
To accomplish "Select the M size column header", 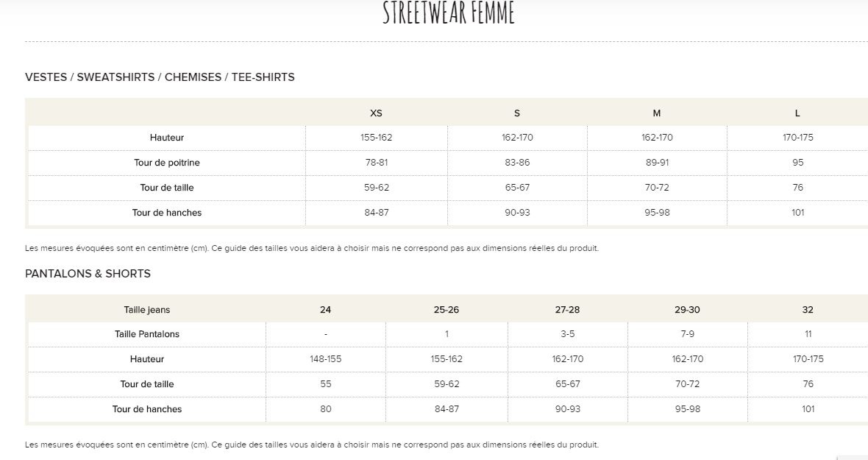I will [x=657, y=113].
